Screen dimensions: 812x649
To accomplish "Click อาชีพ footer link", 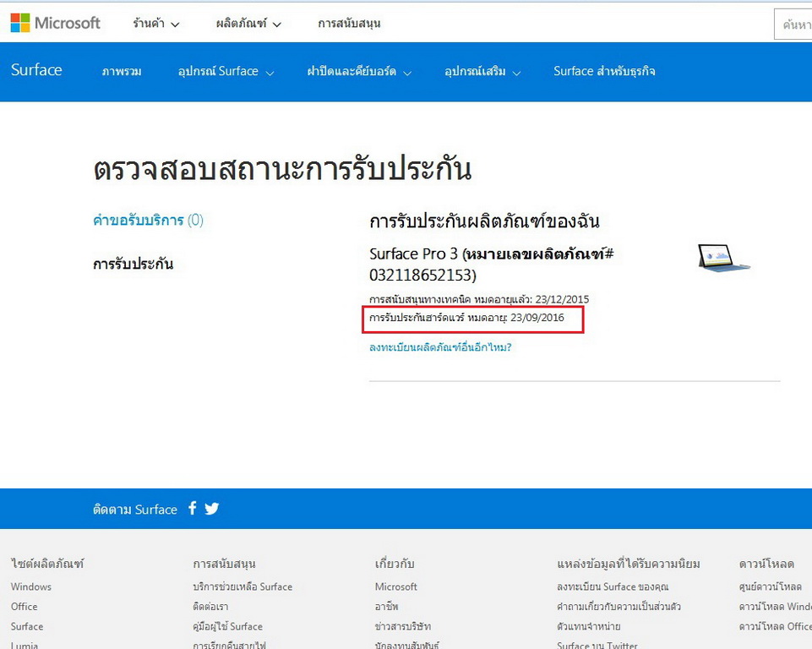I will point(386,607).
